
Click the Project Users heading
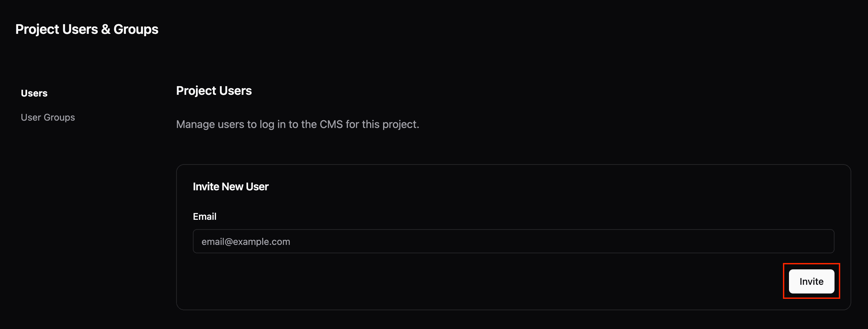[x=214, y=91]
